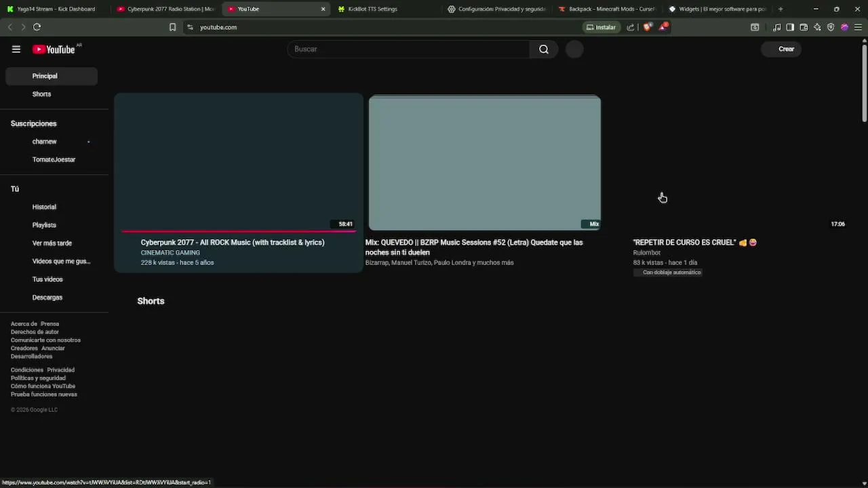Image resolution: width=868 pixels, height=488 pixels.
Task: Click into the Buscar search field
Action: [x=409, y=49]
